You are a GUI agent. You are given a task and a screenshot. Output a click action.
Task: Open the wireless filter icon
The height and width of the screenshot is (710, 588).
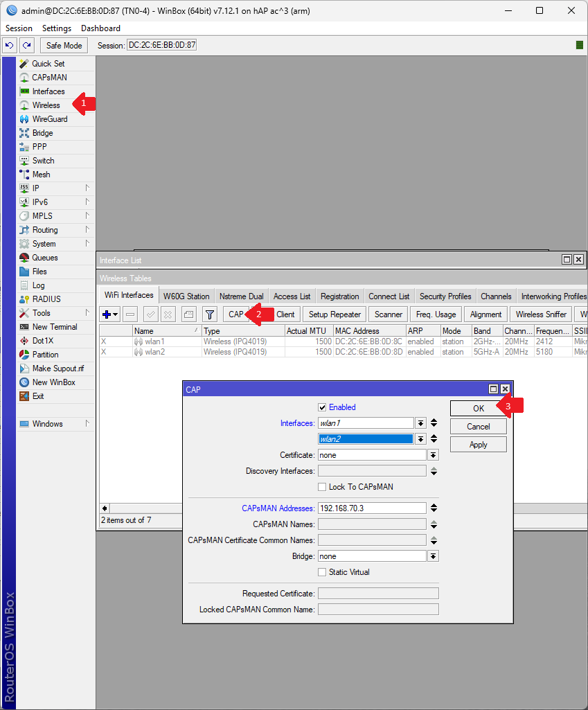[209, 314]
